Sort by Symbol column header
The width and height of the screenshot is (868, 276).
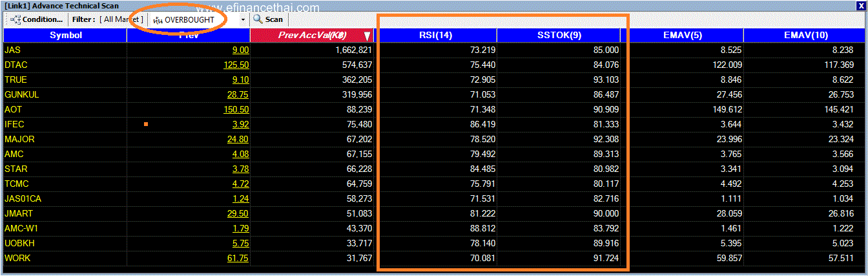click(x=65, y=35)
